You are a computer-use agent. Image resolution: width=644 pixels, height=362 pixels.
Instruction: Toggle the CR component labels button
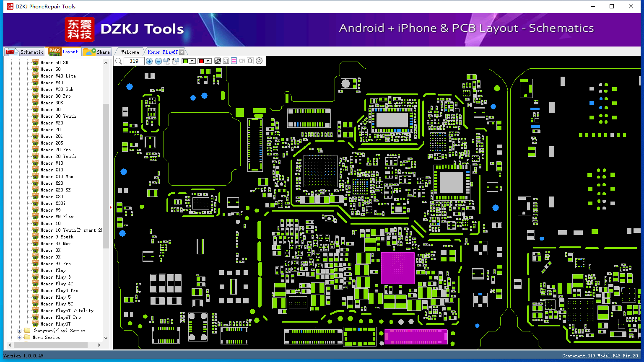pos(242,61)
